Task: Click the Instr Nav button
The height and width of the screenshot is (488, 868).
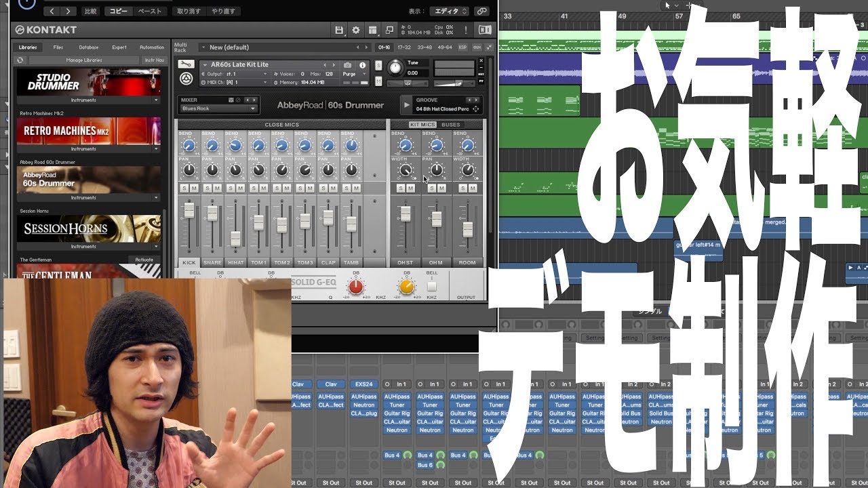Action: click(x=155, y=60)
